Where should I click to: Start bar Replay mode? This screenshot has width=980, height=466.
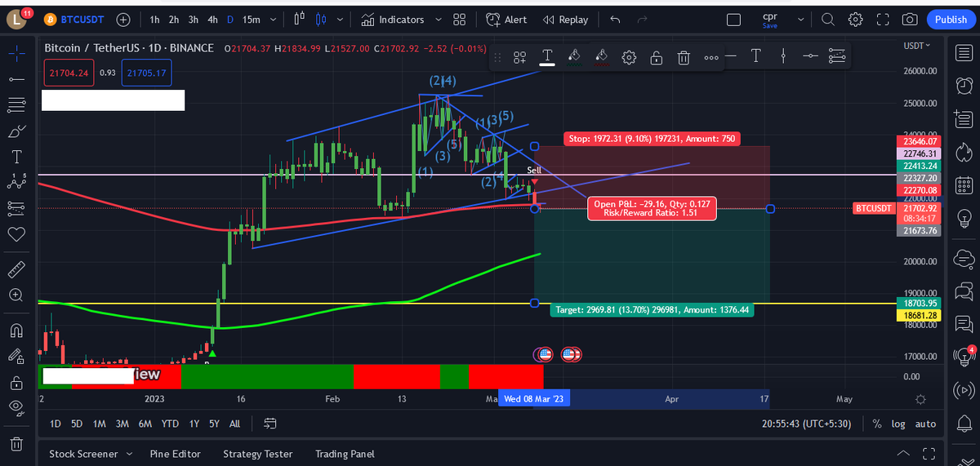[x=565, y=19]
